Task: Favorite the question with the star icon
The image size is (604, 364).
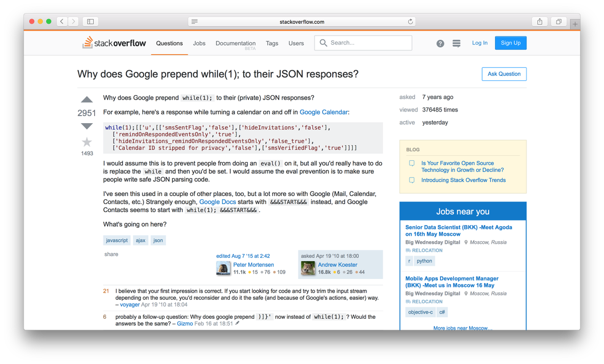Action: [87, 142]
